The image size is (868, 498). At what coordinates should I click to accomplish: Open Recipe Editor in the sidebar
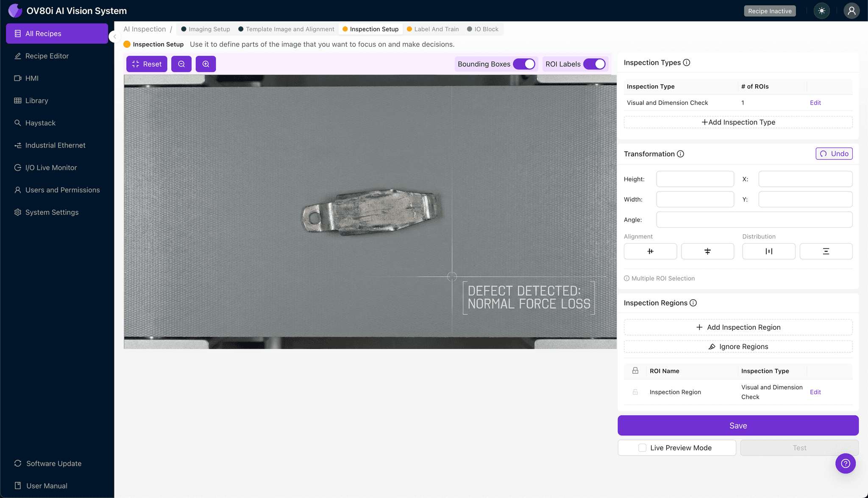point(57,56)
